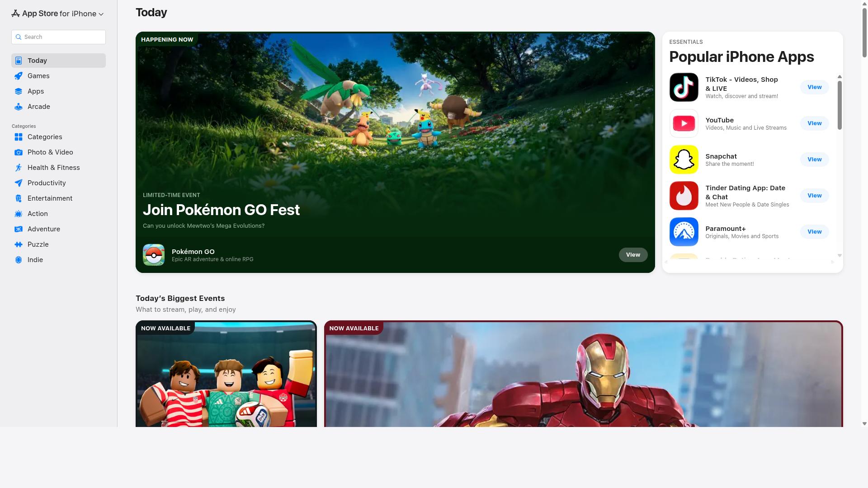Click the Categories grid icon
Viewport: 868px width, 488px height.
tap(19, 137)
